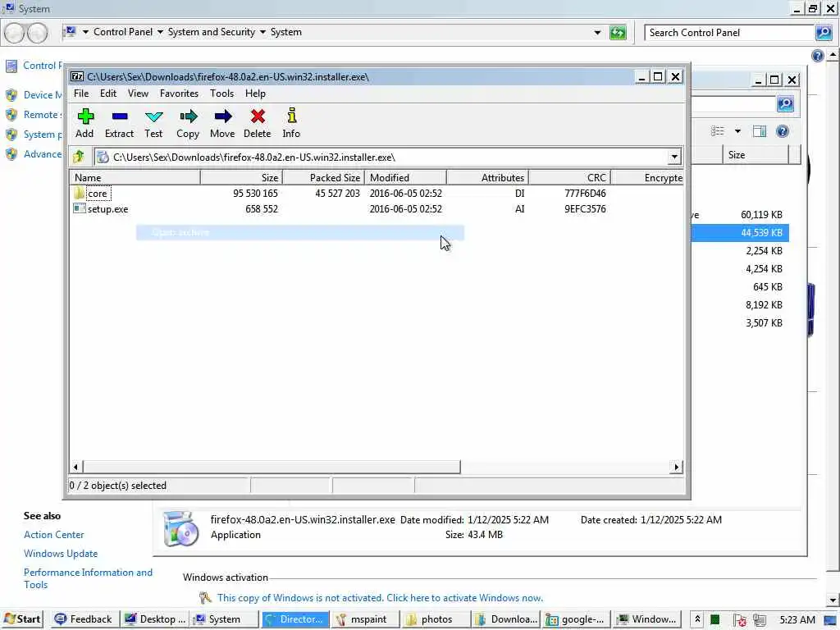
Task: Select the Copy toolbar icon
Action: coord(188,116)
